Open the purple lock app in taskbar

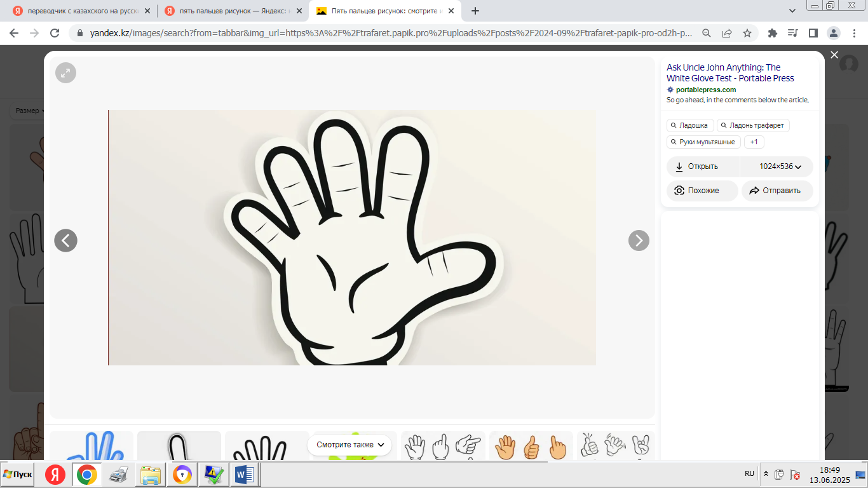(182, 475)
